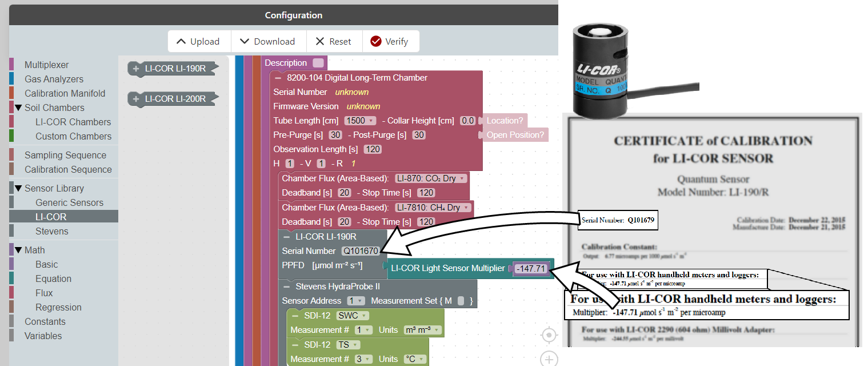Viewport: 868px width, 366px height.
Task: Click the zoom in plus icon
Action: [549, 359]
